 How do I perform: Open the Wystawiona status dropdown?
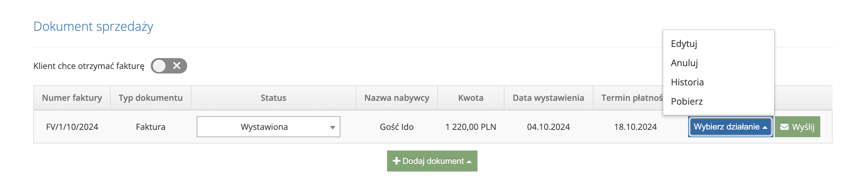[x=269, y=127]
